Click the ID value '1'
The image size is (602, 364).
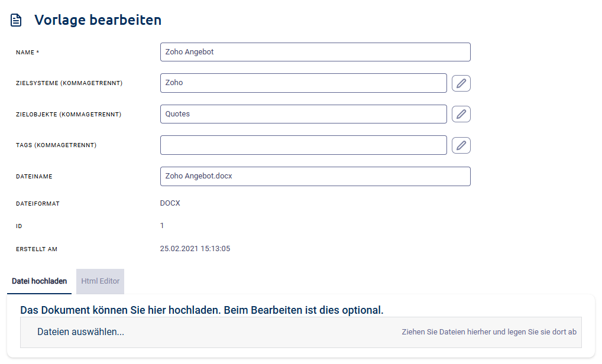161,226
